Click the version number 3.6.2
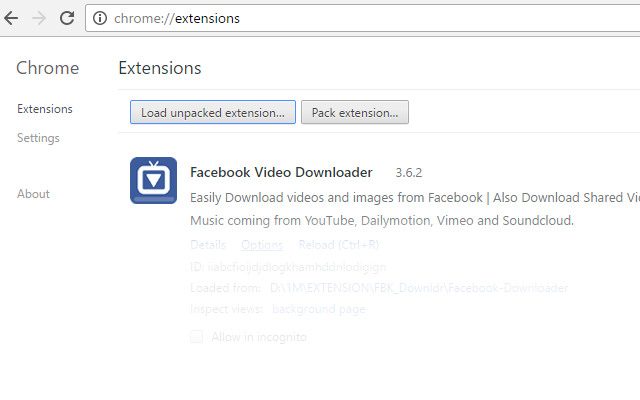640x400 pixels. [409, 173]
